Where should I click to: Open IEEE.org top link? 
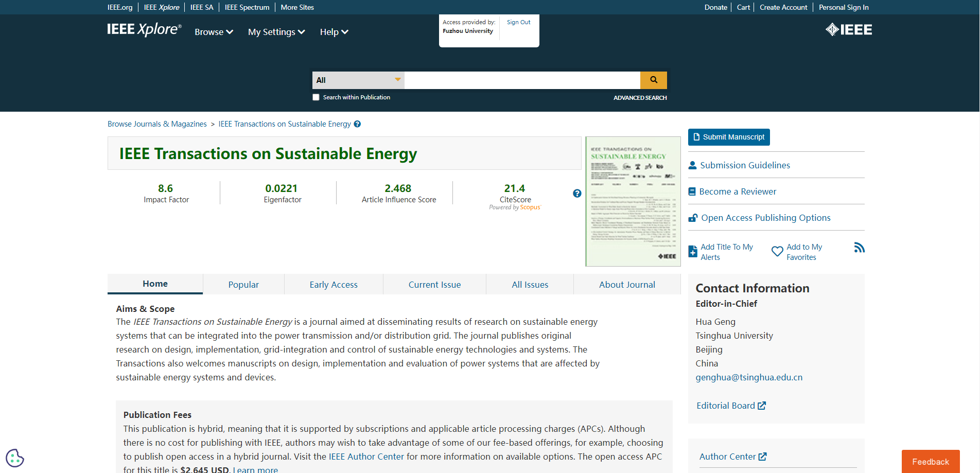(x=120, y=7)
